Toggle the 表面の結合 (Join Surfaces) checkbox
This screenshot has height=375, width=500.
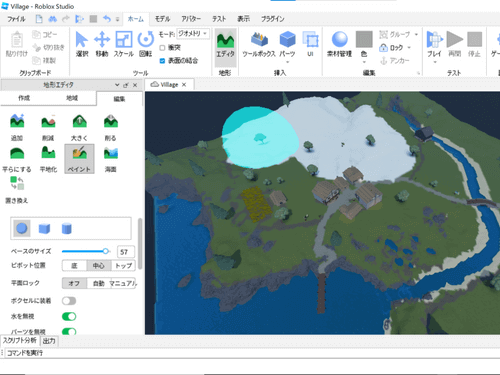(x=162, y=61)
